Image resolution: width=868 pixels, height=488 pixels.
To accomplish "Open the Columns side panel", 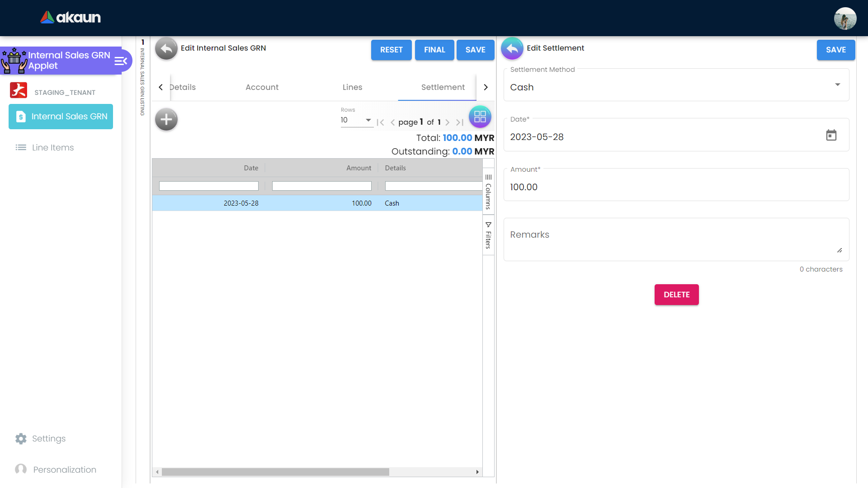I will 488,192.
